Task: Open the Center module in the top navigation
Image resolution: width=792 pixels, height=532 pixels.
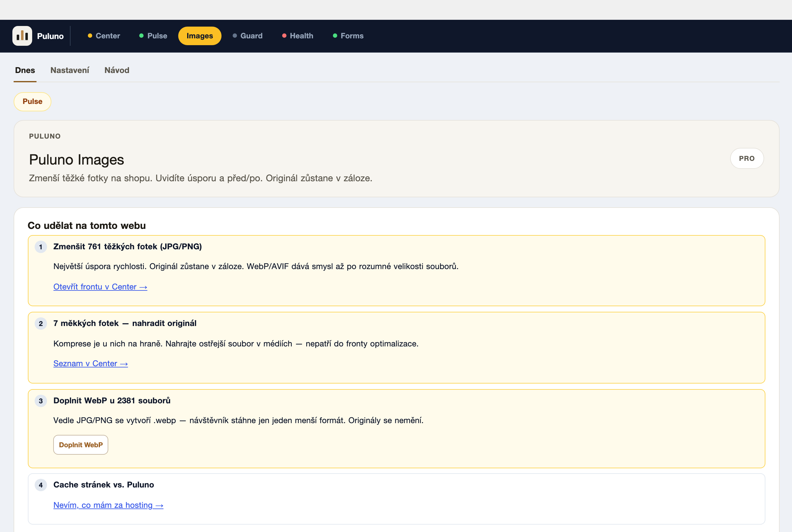Action: pos(104,36)
